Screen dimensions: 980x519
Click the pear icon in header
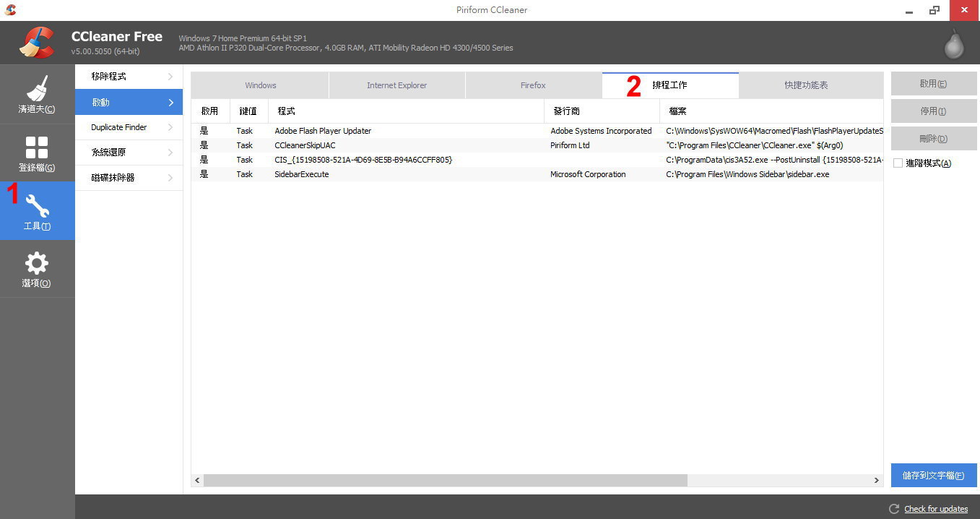coord(954,43)
